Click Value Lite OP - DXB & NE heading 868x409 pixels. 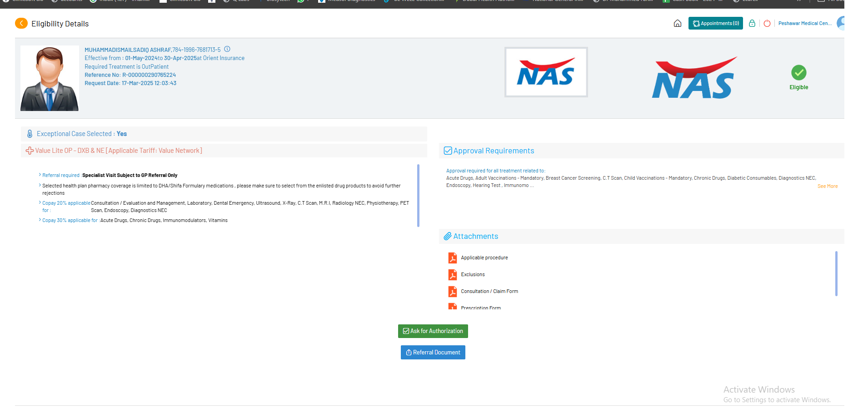tap(119, 151)
